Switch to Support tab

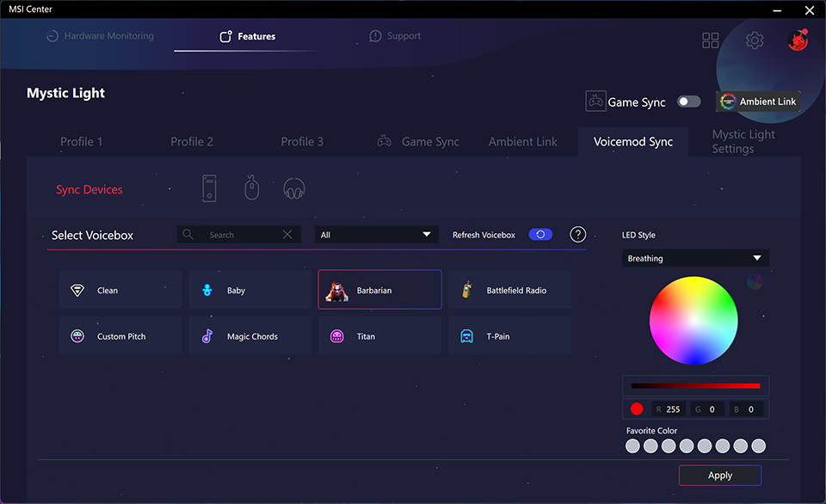point(395,36)
